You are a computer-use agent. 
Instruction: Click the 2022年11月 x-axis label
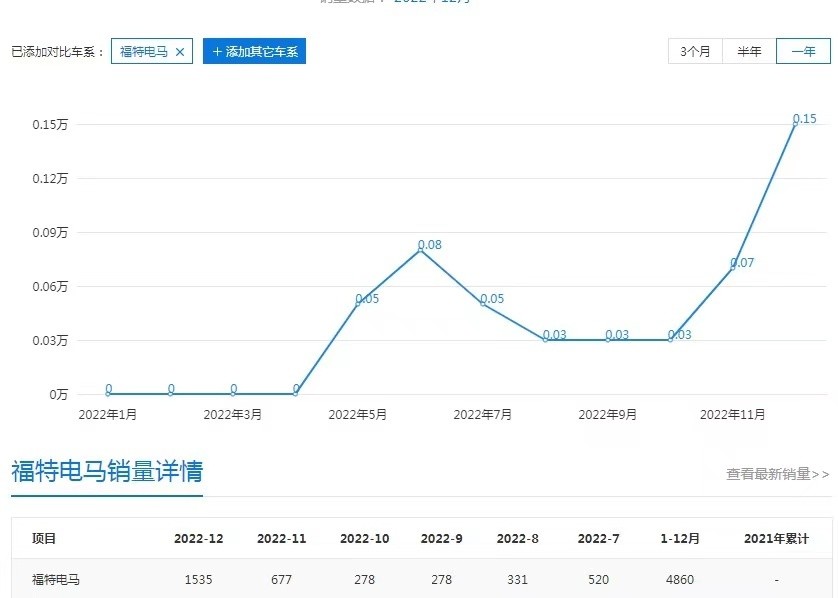point(733,415)
